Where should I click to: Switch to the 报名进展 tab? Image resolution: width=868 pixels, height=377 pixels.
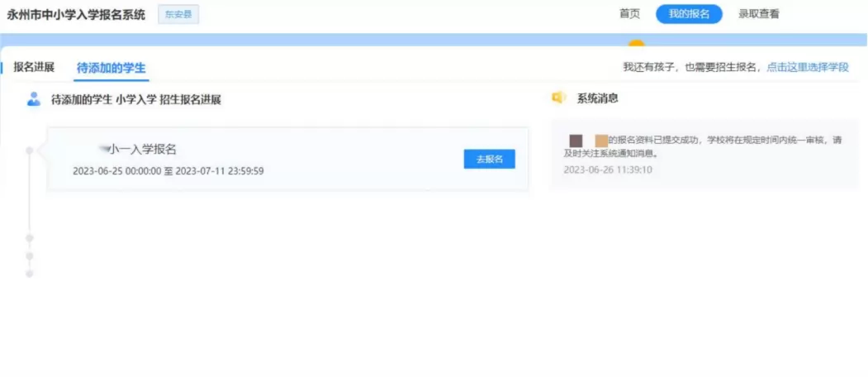tap(34, 67)
